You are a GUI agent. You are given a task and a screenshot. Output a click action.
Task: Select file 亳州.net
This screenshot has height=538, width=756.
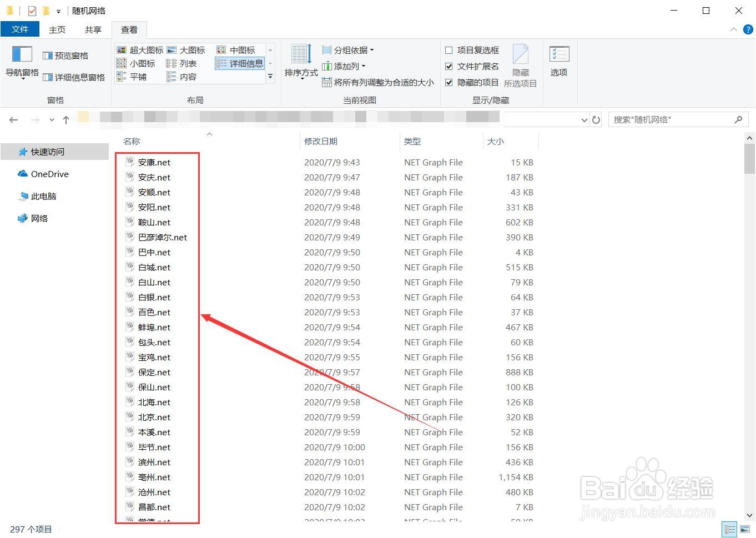154,477
